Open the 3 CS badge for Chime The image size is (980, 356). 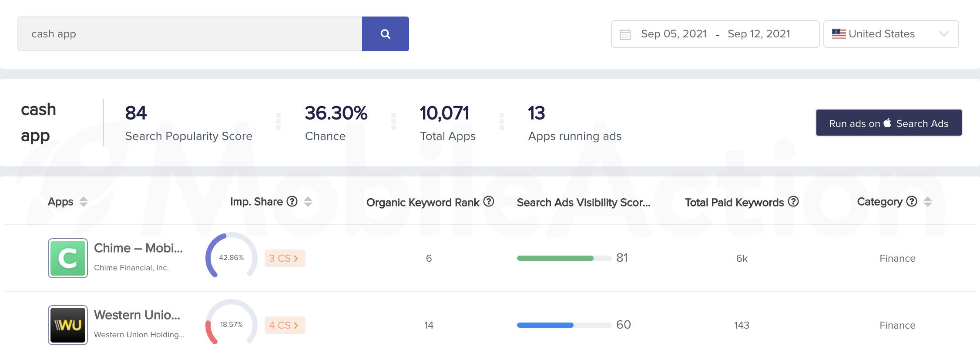[285, 258]
